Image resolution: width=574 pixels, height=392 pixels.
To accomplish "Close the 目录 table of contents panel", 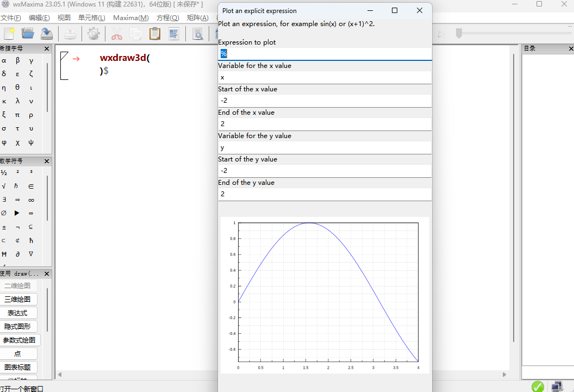I will point(571,48).
